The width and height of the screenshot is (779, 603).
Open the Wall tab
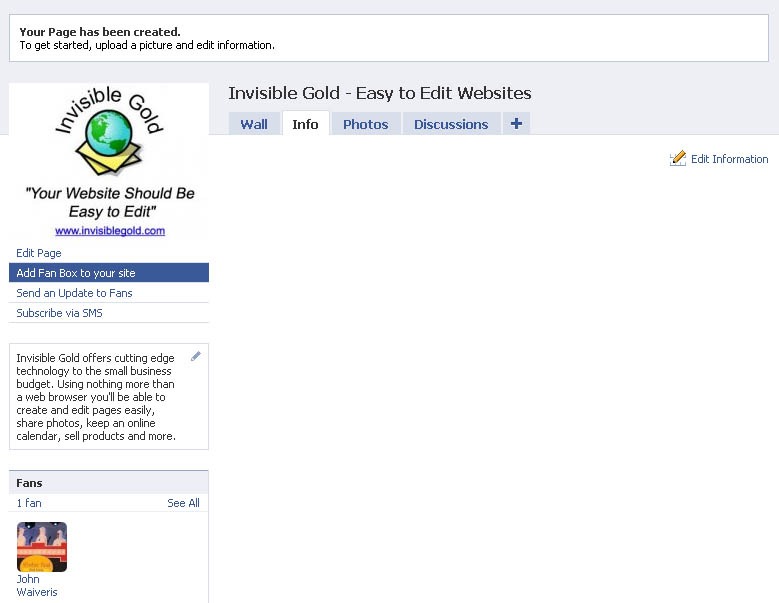pos(254,124)
